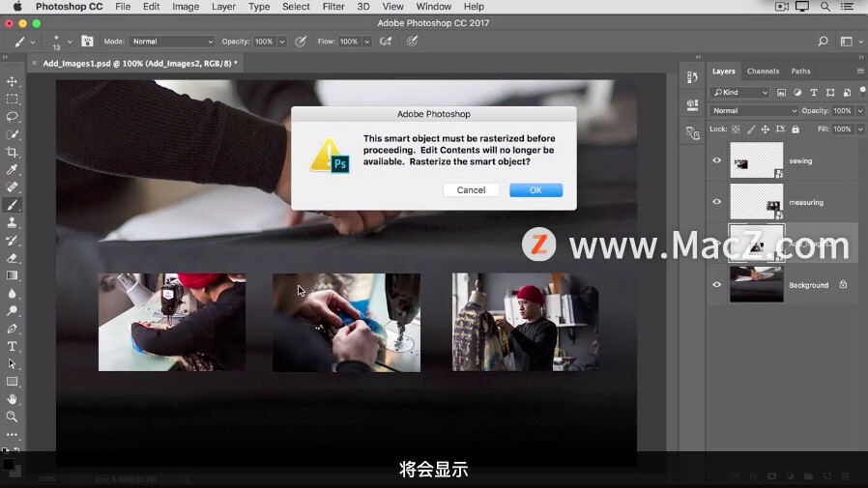Select the History Brush tool
This screenshot has height=488, width=868.
point(12,240)
